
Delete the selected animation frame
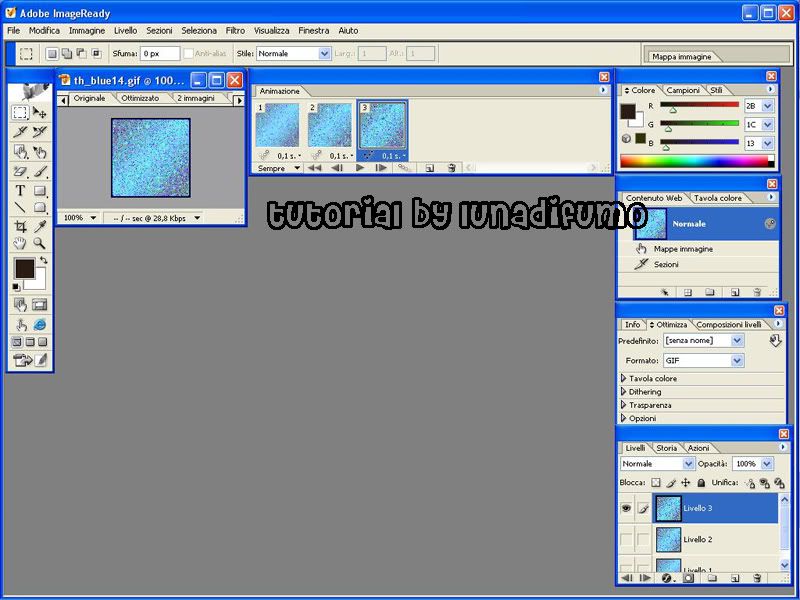coord(451,168)
